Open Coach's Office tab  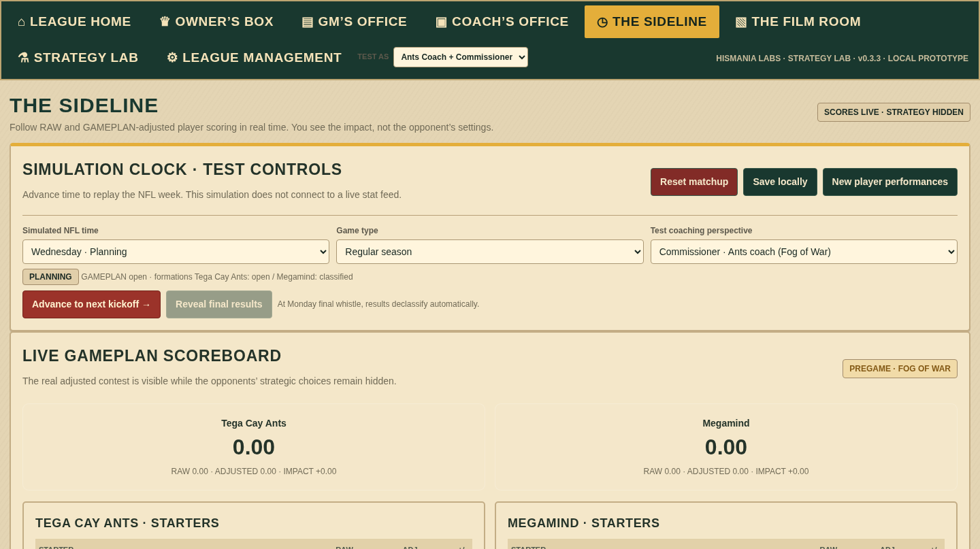(x=502, y=22)
